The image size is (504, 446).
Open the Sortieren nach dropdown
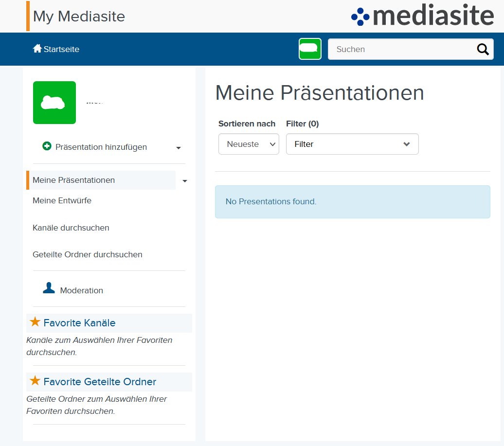click(249, 144)
